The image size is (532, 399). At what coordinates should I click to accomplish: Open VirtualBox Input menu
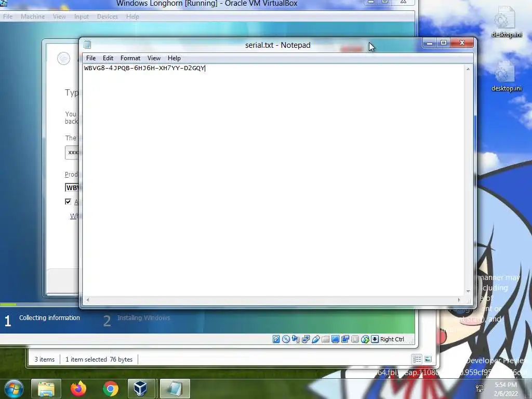coord(81,16)
